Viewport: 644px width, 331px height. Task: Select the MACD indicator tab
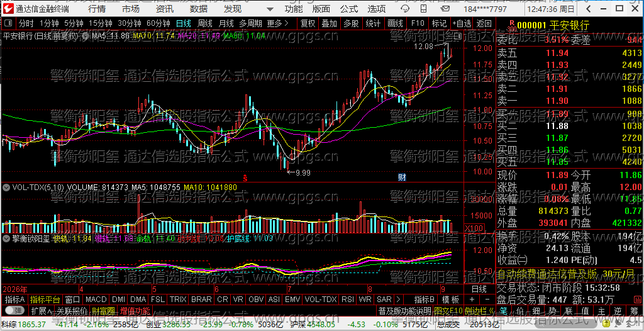96,299
